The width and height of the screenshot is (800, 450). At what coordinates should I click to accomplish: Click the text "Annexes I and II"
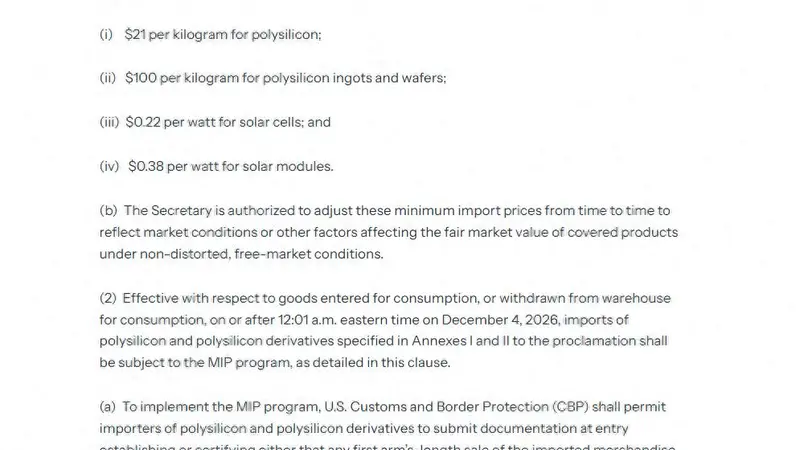(460, 341)
